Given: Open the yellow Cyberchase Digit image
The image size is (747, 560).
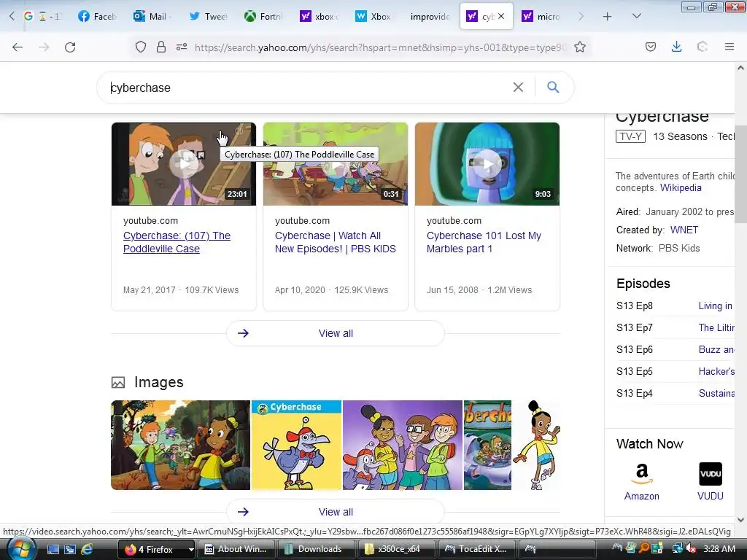Looking at the screenshot, I should [x=296, y=446].
